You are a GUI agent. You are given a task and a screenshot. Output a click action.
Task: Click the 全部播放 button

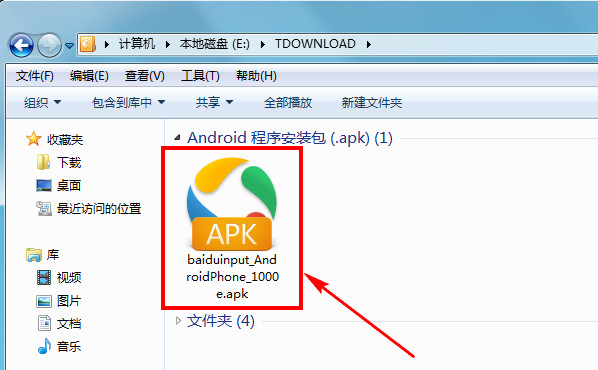pos(288,102)
